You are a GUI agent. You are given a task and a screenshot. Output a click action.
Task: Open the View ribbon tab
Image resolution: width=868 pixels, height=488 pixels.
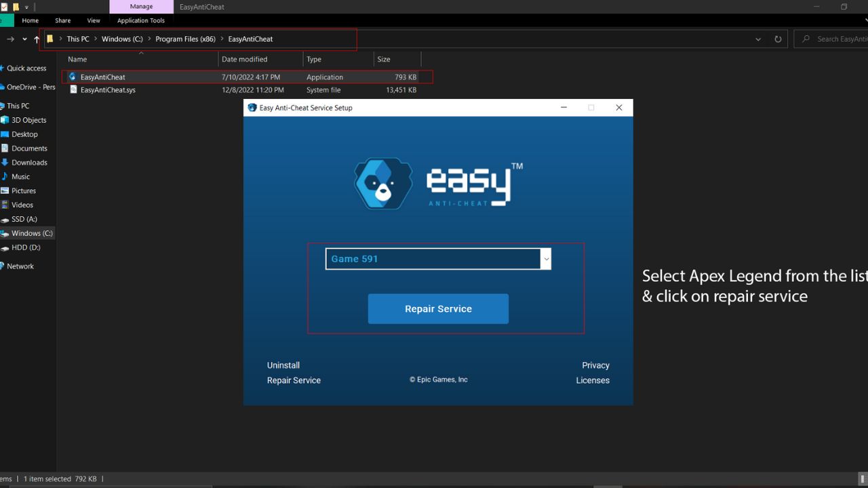coord(94,20)
